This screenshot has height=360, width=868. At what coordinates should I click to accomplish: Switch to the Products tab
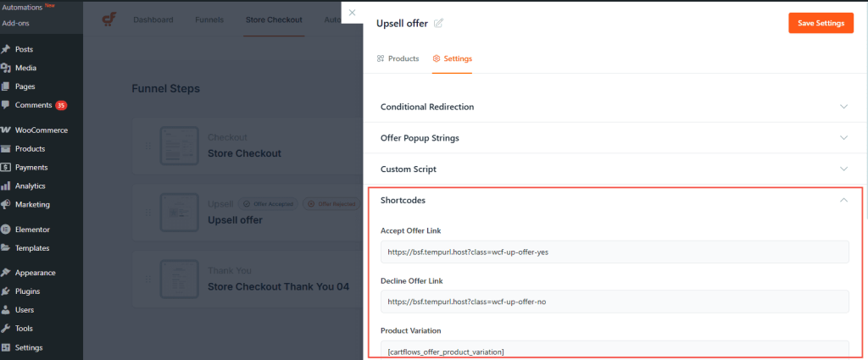398,58
